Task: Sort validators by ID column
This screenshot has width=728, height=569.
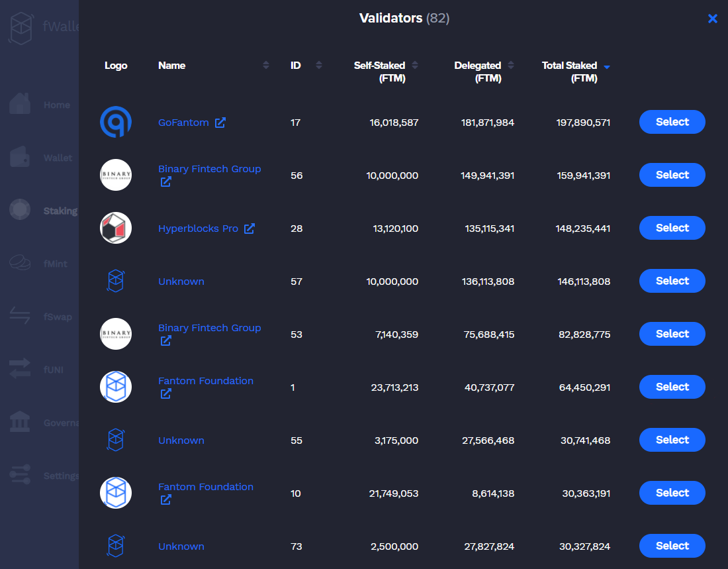Action: 319,65
